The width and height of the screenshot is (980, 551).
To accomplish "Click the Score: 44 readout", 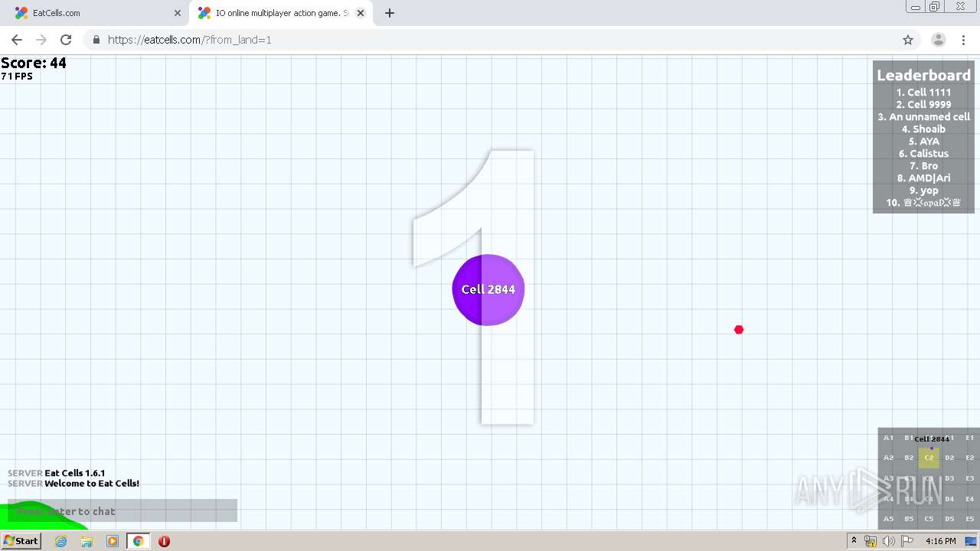I will (34, 63).
